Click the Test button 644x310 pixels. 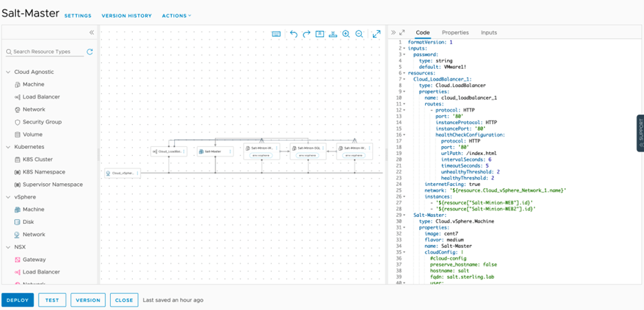pyautogui.click(x=52, y=300)
